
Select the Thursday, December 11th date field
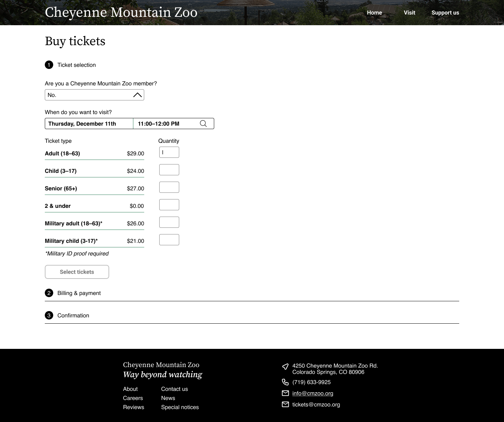pos(89,124)
